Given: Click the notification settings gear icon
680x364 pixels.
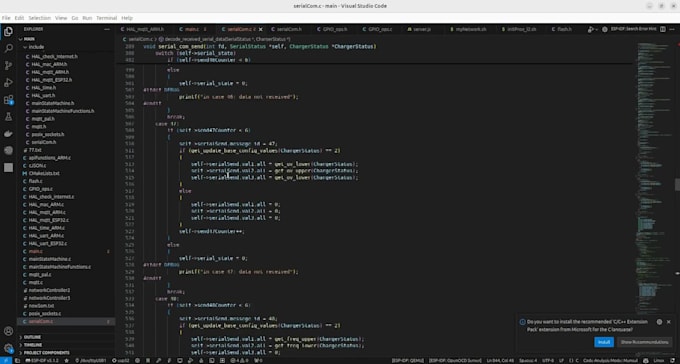Looking at the screenshot, I should coord(659,322).
